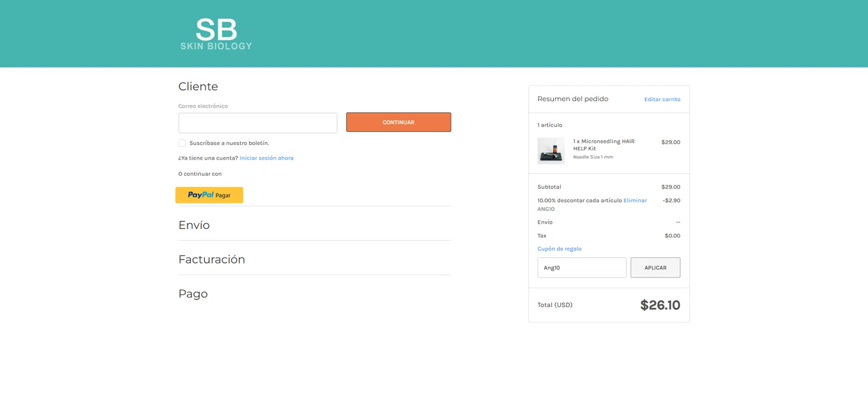The height and width of the screenshot is (415, 868).
Task: Apply the coupon with the APLICAR button
Action: point(655,268)
